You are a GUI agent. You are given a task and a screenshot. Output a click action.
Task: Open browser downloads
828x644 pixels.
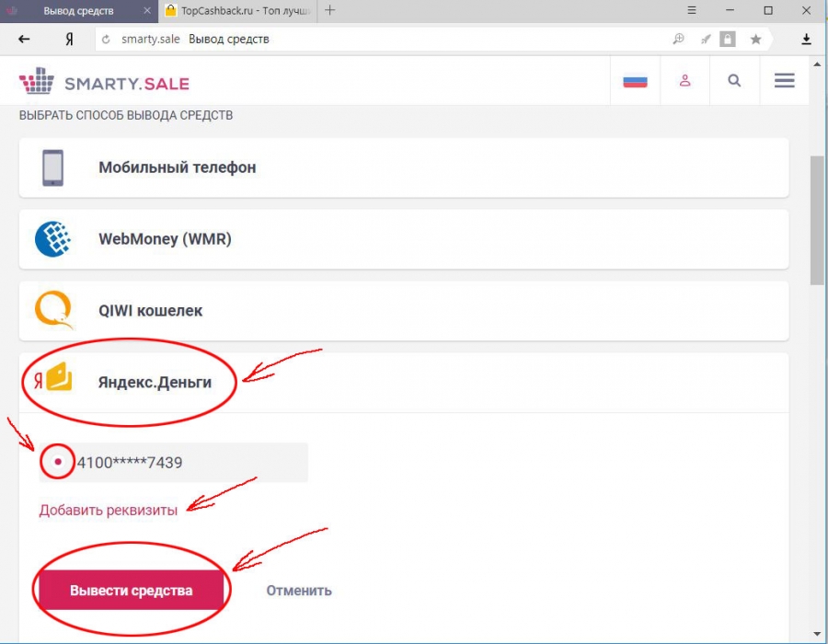pyautogui.click(x=806, y=39)
